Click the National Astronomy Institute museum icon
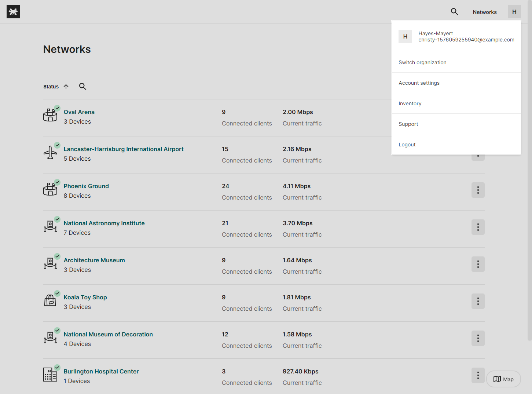532x394 pixels. coord(50,226)
